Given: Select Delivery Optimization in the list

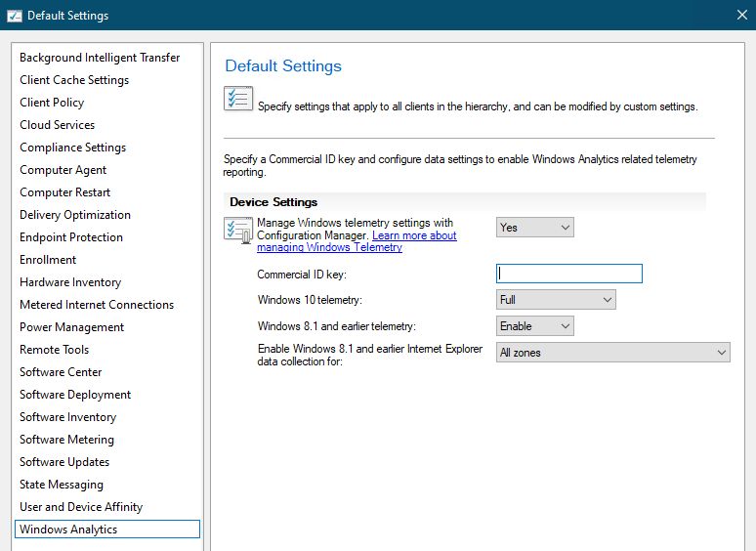Looking at the screenshot, I should pos(75,215).
